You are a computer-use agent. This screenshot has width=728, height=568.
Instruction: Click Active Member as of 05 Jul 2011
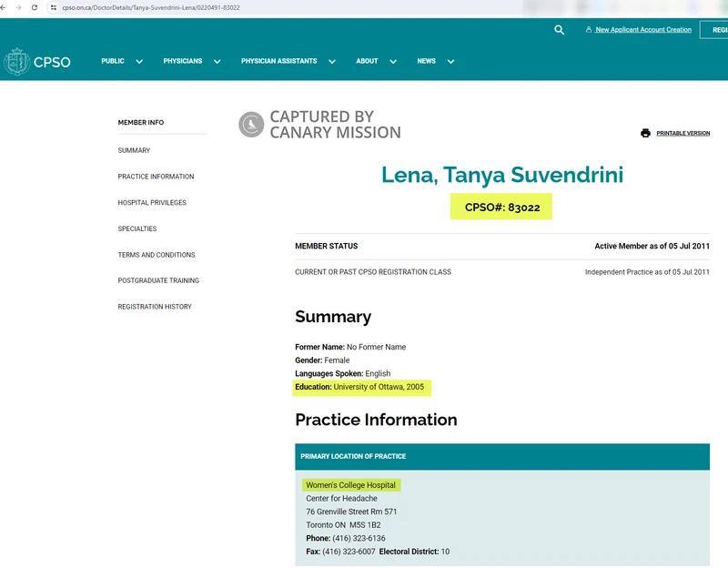652,246
